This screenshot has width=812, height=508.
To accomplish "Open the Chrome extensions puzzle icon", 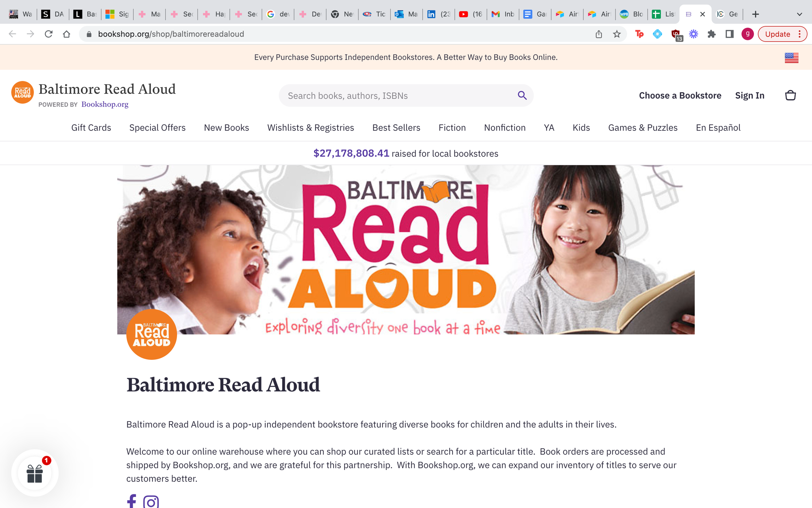I will (711, 34).
